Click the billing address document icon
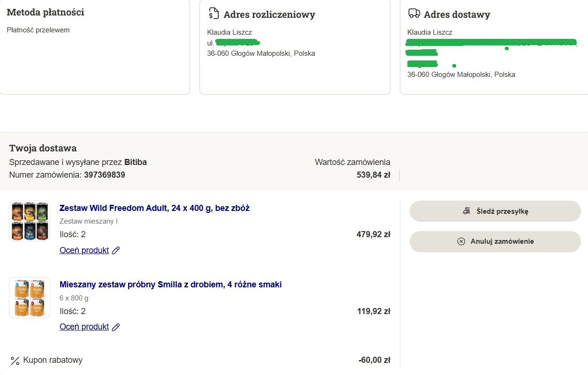Viewport: 588px width, 375px height. 214,14
